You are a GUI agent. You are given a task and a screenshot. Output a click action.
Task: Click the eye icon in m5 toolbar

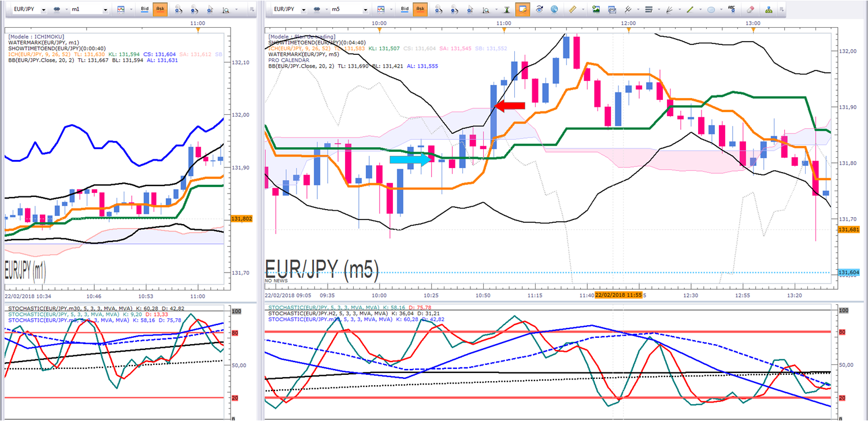(539, 10)
